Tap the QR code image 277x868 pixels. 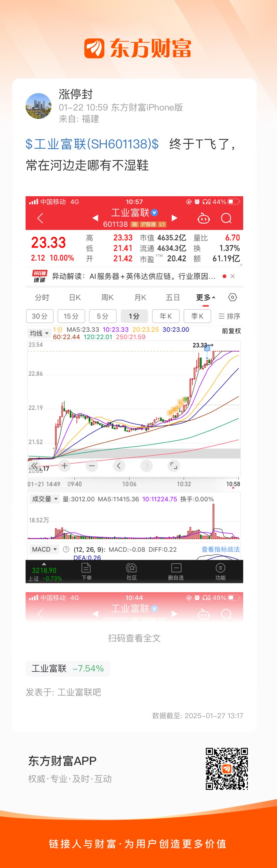(227, 769)
